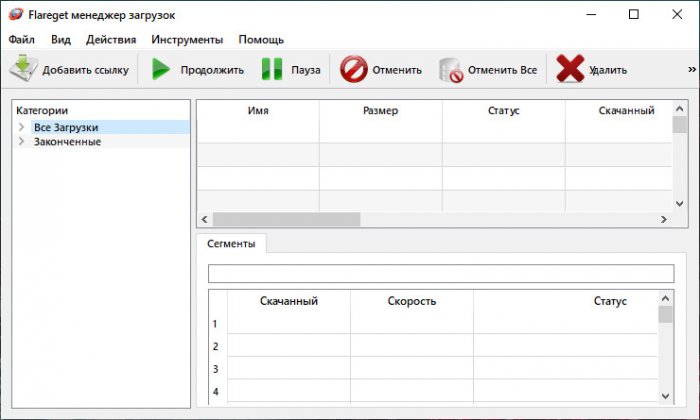Open the Действия menu
700x420 pixels.
111,40
